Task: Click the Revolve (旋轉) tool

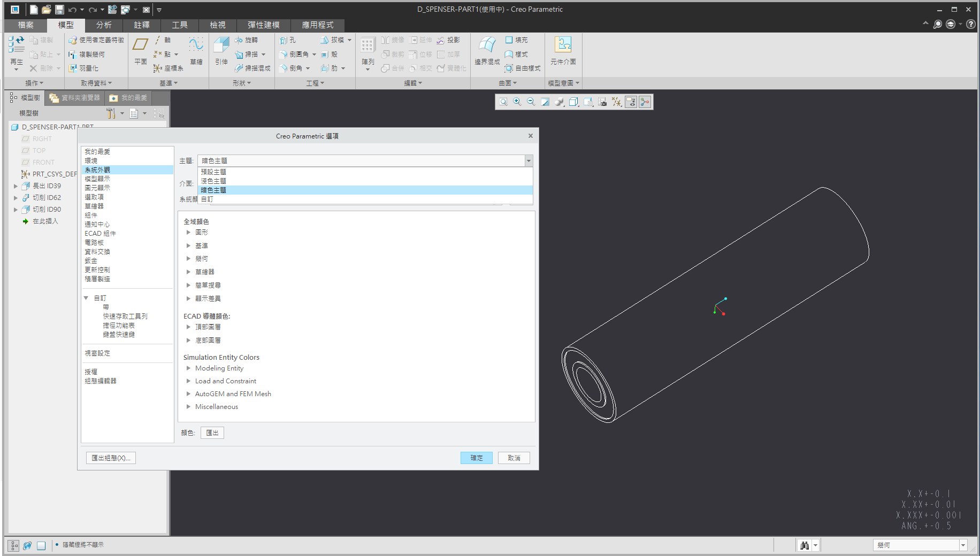Action: coord(246,40)
